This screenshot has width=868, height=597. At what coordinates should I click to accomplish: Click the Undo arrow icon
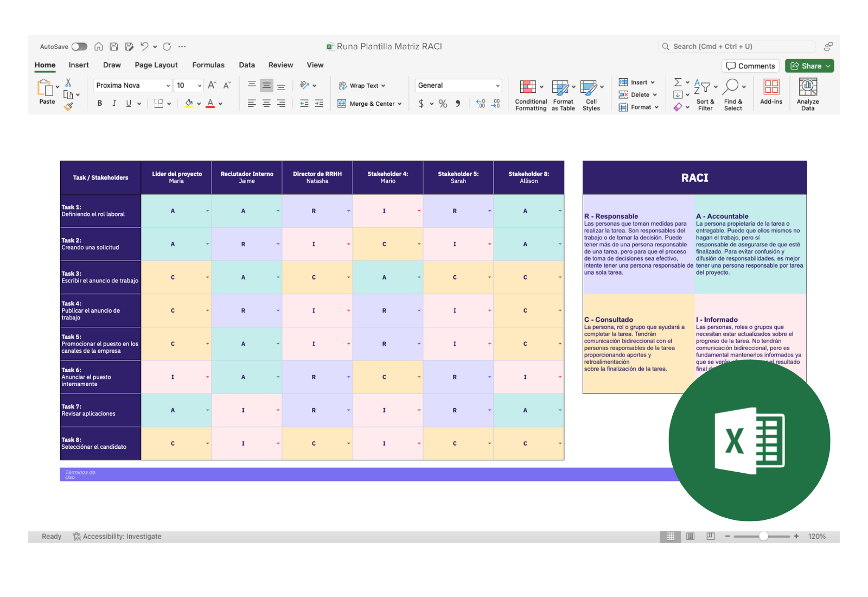(144, 47)
